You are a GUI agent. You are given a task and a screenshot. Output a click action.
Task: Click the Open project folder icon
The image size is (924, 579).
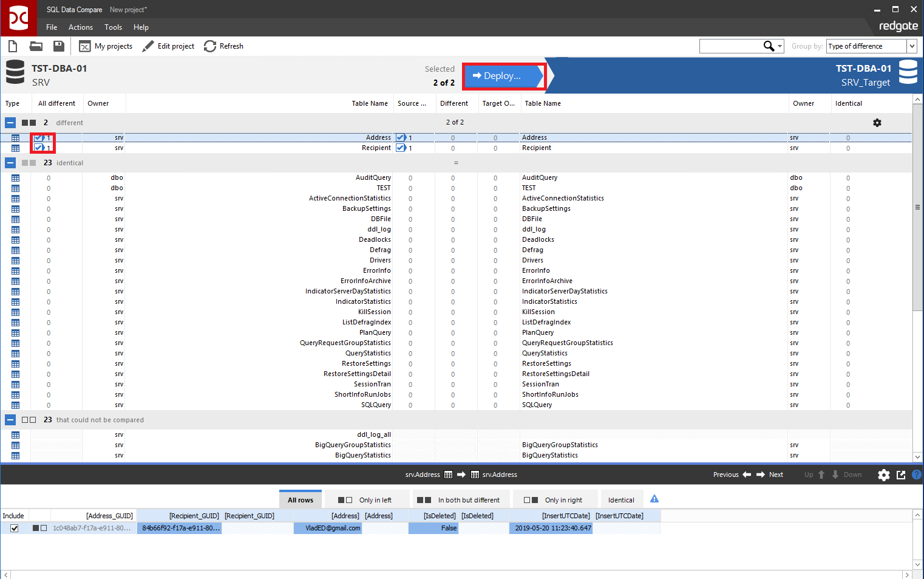pyautogui.click(x=36, y=46)
